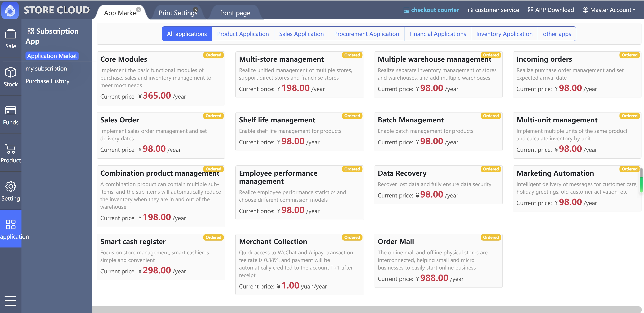
Task: Open the Setting gear icon
Action: [x=11, y=186]
